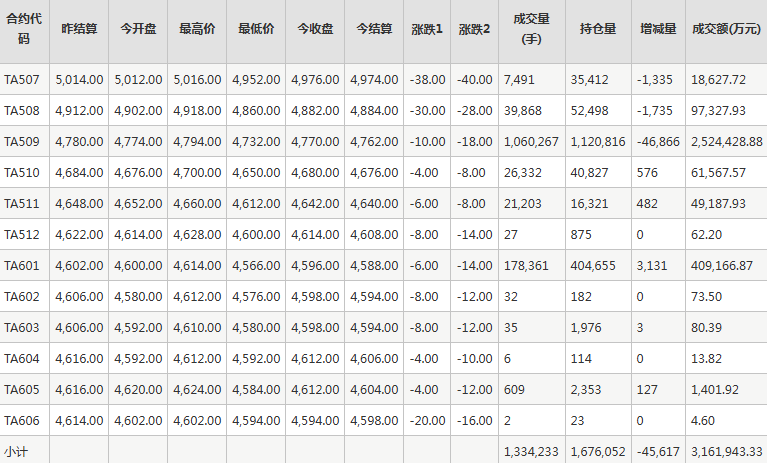Click TA509 open interest 1,120,816
Screen dimensions: 767x463
tap(598, 142)
